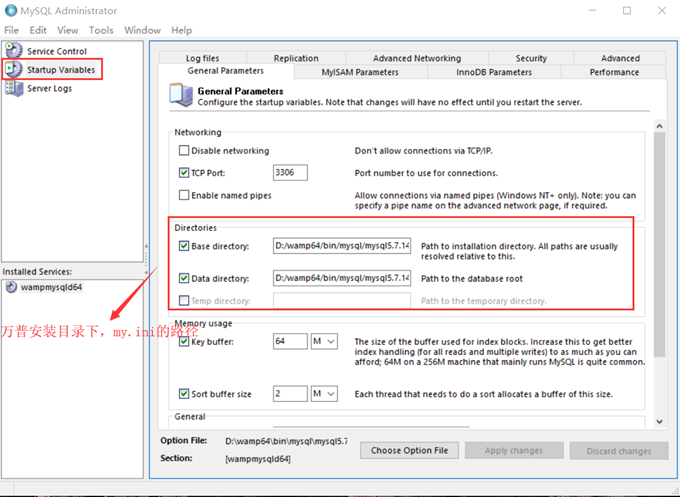Click the TCP Port input field
Screen dimensions: 680x497
click(290, 172)
